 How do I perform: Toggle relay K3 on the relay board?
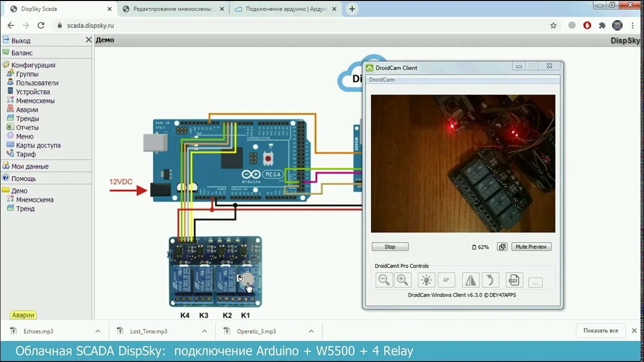pos(203,280)
